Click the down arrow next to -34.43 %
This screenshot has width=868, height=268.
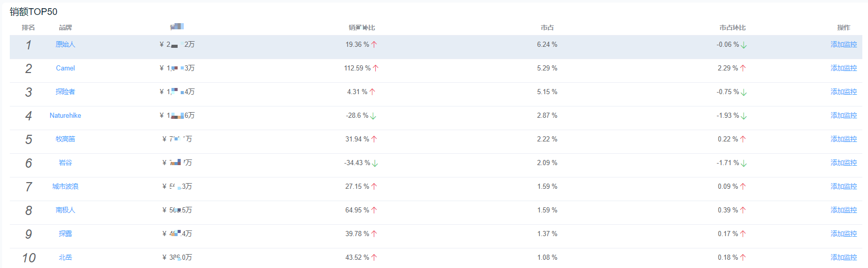(x=375, y=164)
